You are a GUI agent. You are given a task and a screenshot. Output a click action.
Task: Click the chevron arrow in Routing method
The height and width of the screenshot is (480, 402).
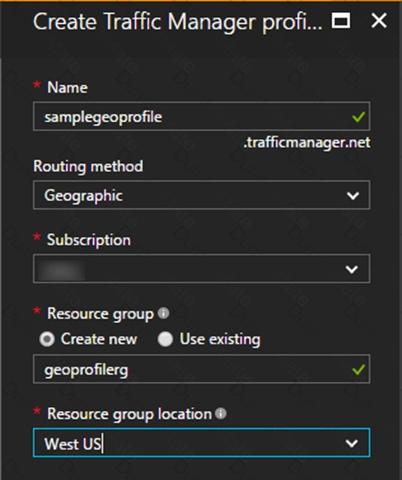353,196
